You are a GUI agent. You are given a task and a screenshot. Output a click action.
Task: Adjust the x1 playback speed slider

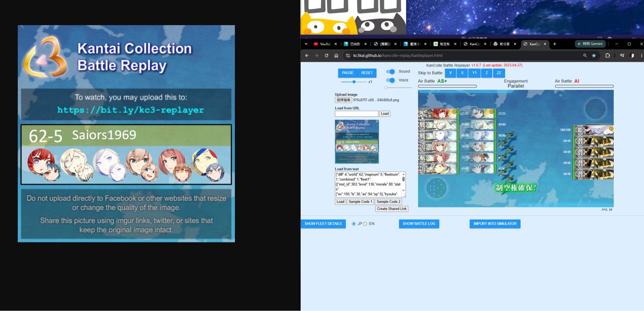[354, 82]
